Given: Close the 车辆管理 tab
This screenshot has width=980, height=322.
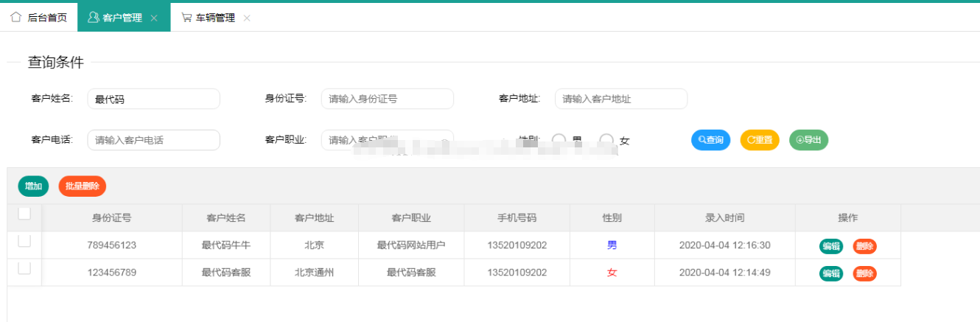Looking at the screenshot, I should [x=247, y=18].
